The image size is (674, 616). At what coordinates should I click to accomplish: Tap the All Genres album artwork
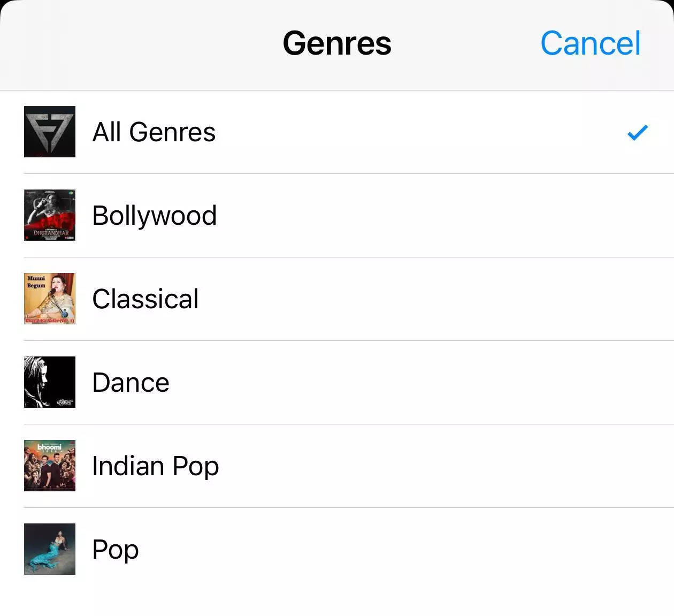click(50, 132)
